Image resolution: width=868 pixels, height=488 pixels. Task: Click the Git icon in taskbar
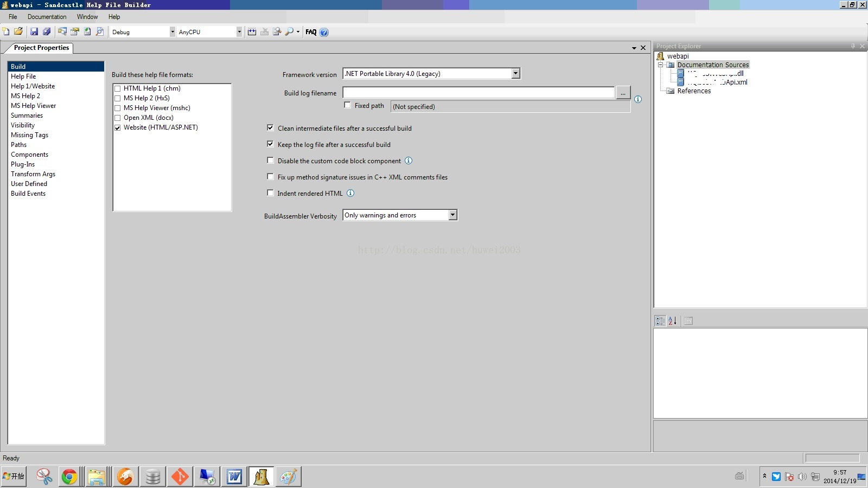180,477
